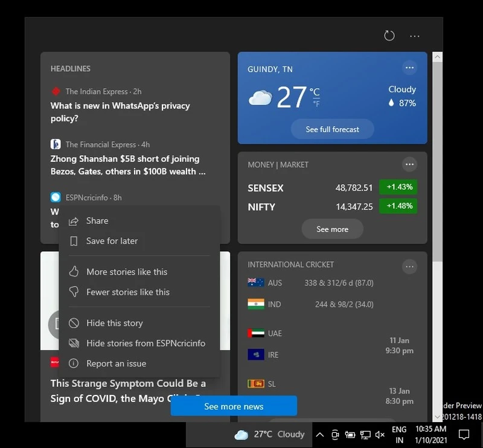Click See more under SENSEX and NIFTY
Screen dimensions: 483x448
332,229
